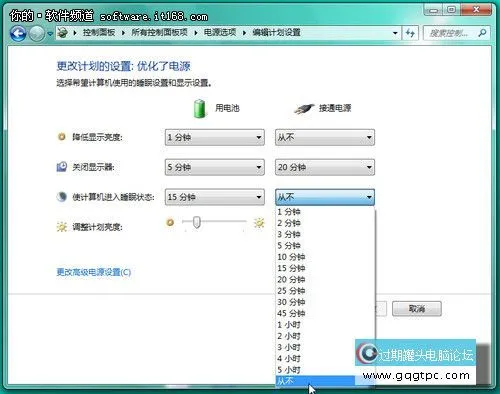Minimize the window

point(434,10)
